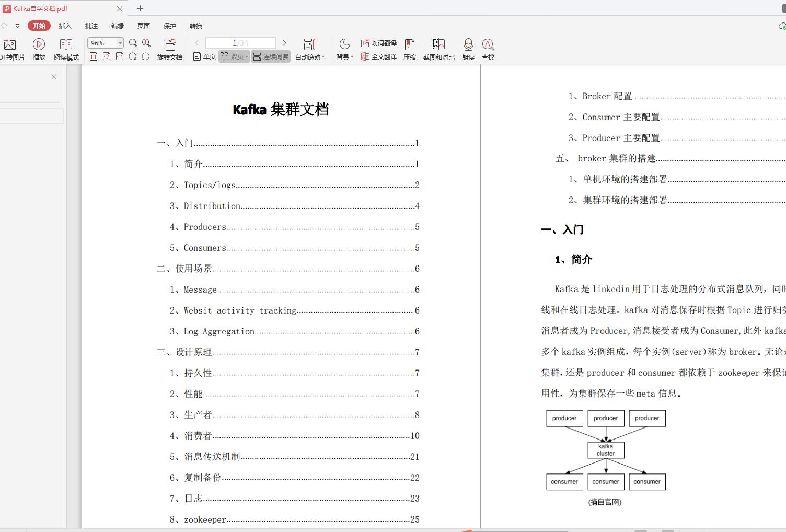Open the 批注 ribbon tab
The height and width of the screenshot is (532, 786).
pos(91,26)
